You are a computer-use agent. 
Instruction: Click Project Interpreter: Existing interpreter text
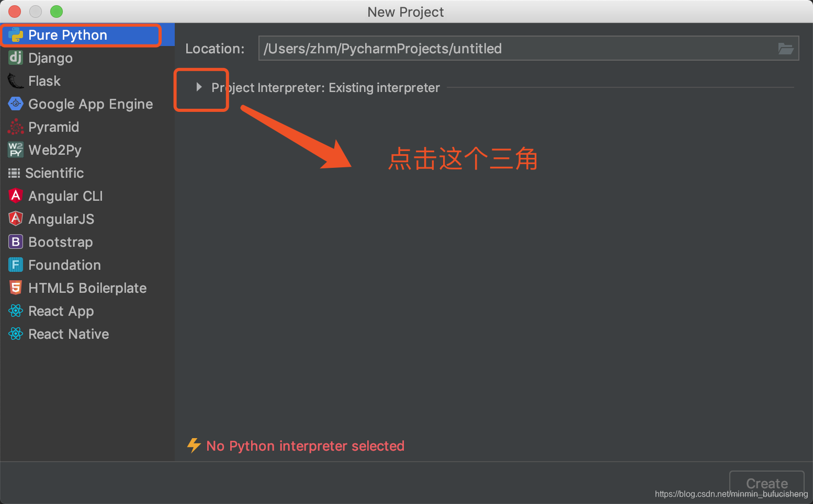click(325, 87)
